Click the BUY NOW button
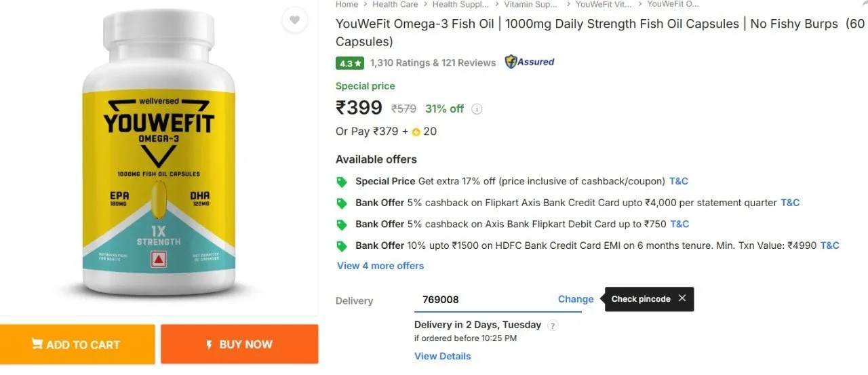Viewport: 868px width, 375px height. tap(239, 344)
